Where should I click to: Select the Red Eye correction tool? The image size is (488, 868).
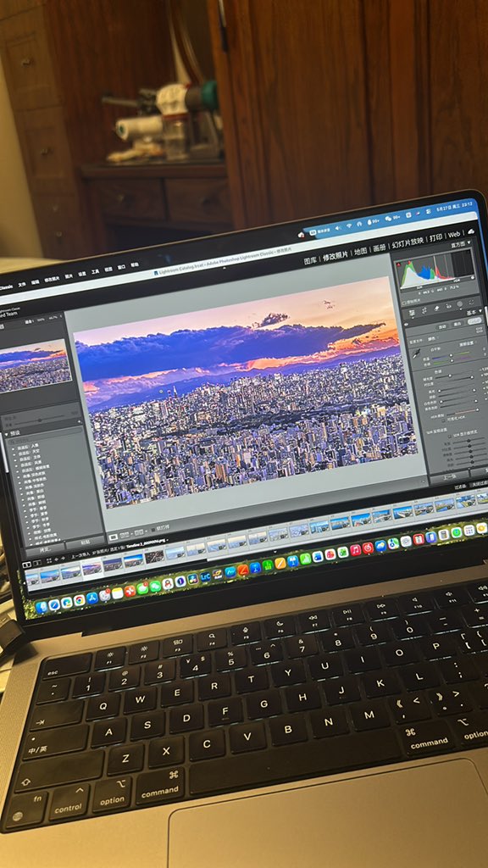point(449,306)
